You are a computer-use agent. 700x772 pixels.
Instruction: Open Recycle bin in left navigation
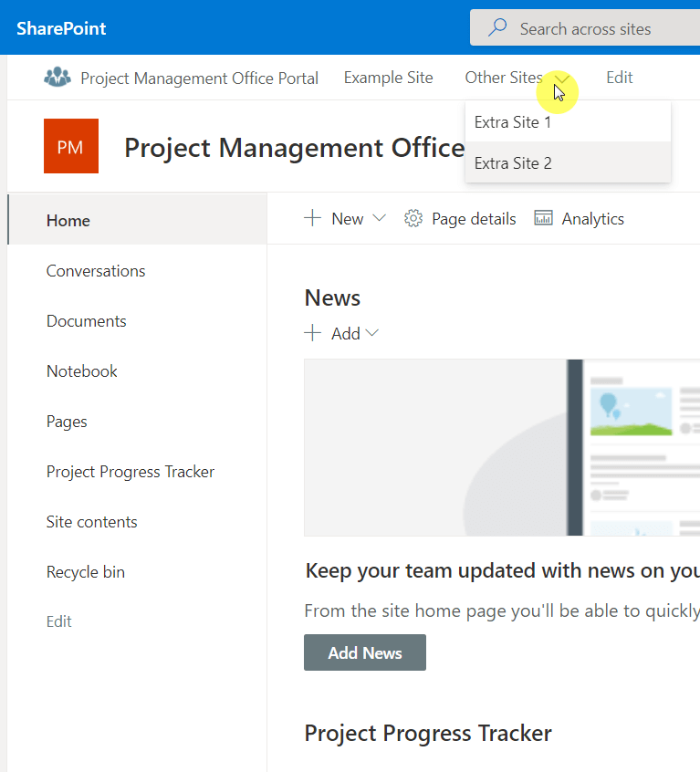coord(86,572)
